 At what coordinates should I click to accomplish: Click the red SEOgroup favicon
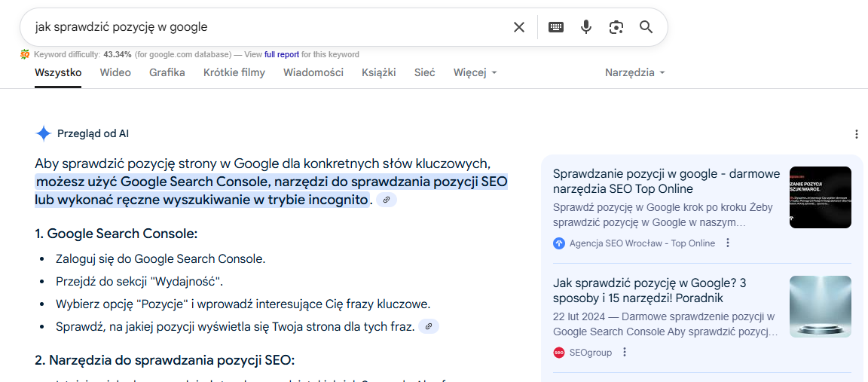[x=558, y=352]
